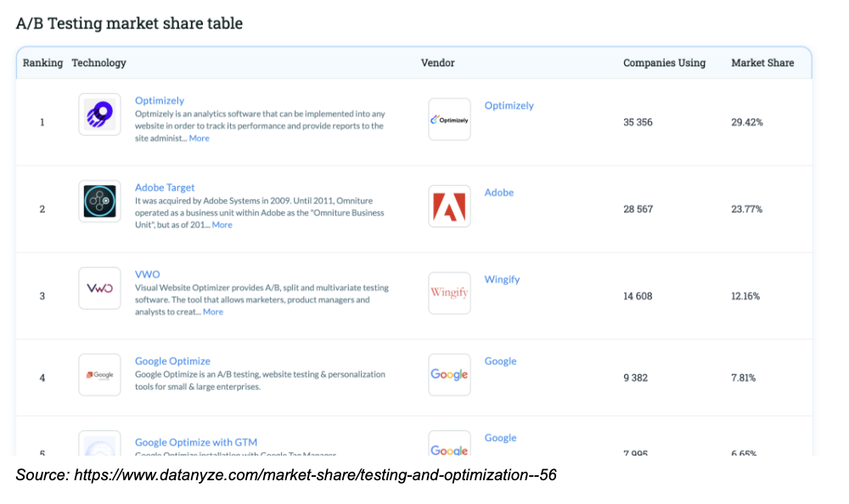Click the Adobe Target technology logo icon

(x=99, y=201)
